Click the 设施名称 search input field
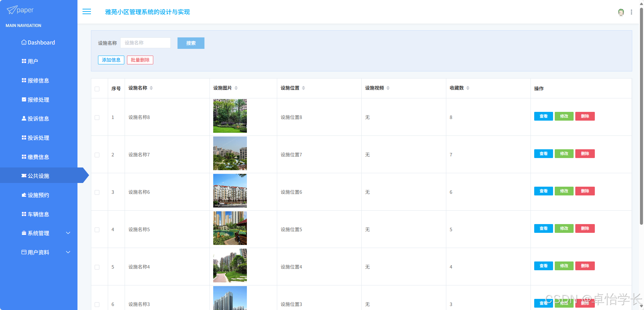The width and height of the screenshot is (644, 310). 146,43
